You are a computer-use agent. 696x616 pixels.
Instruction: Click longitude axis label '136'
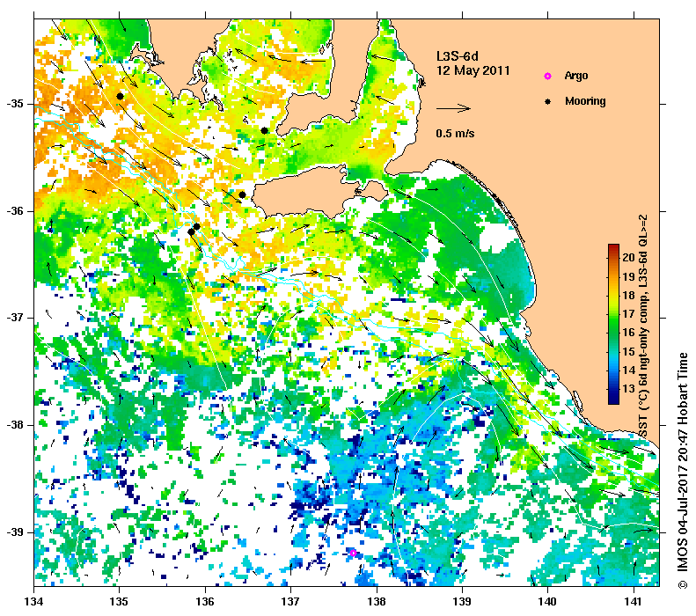coord(206,601)
